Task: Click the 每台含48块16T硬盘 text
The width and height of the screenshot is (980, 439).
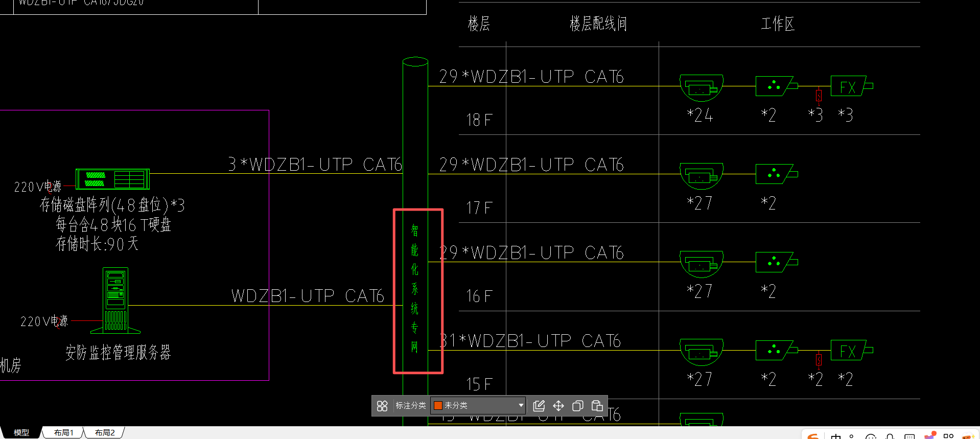Action: coord(113,224)
